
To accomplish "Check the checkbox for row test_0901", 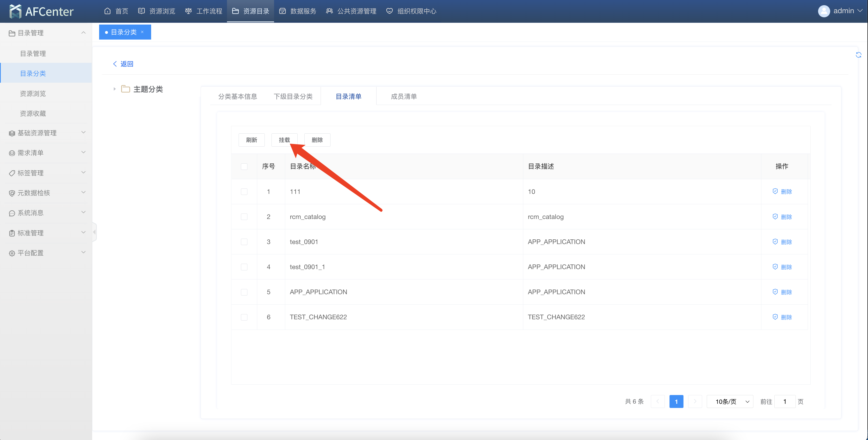I will 244,242.
